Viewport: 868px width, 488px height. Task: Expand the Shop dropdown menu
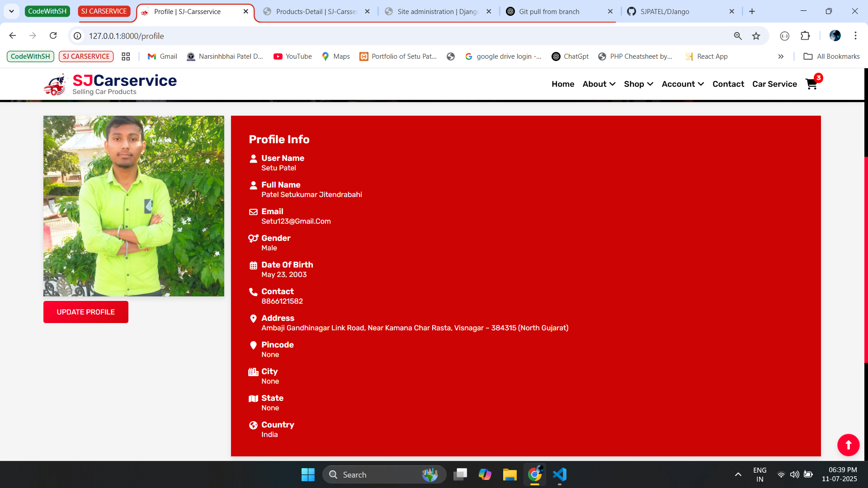click(638, 84)
